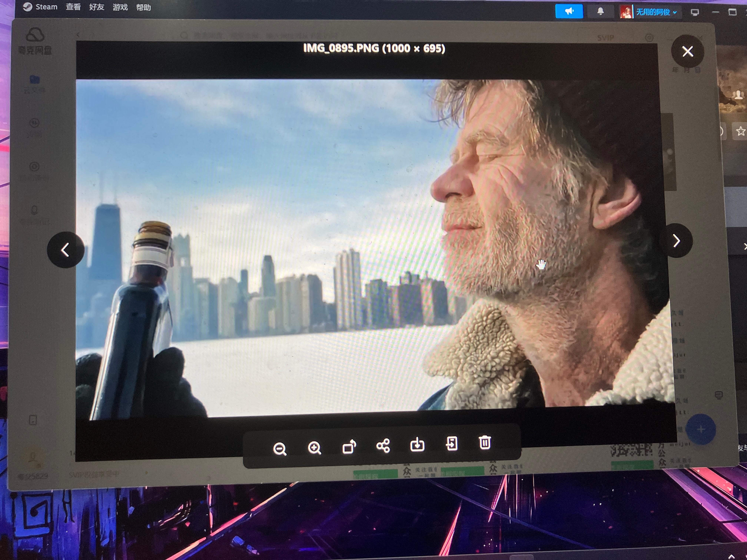Close the image viewer with the round X

[688, 51]
